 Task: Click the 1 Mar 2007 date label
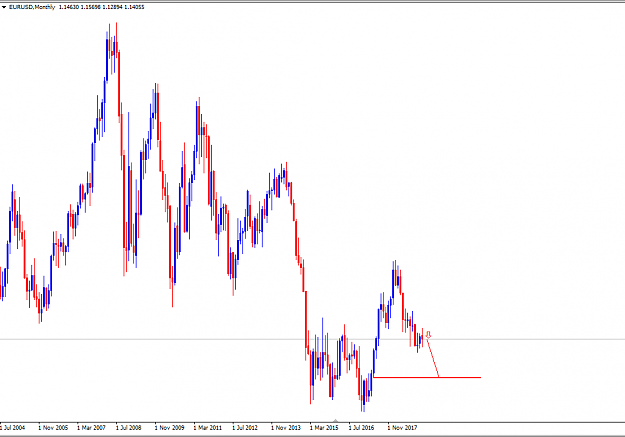[91, 428]
